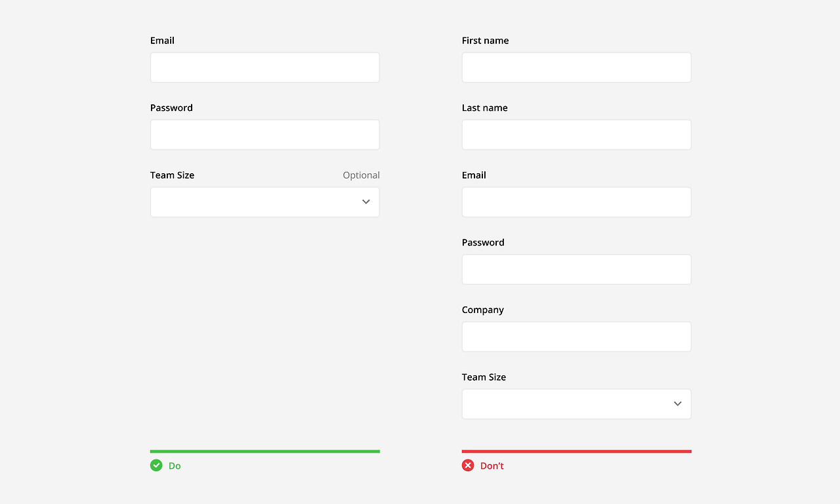Expand the optional Team Size selection menu

coord(264,201)
